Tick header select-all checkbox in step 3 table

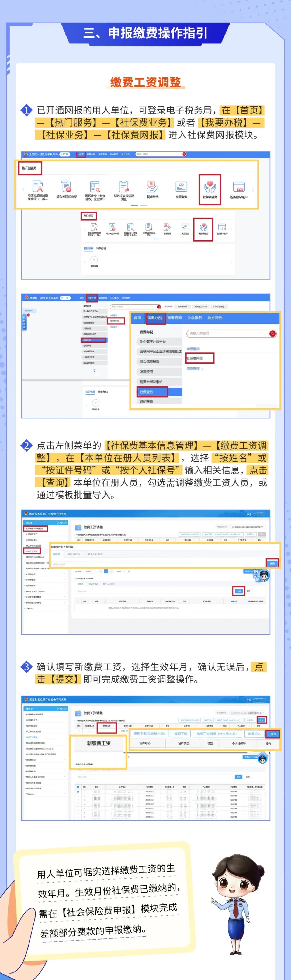point(78,787)
